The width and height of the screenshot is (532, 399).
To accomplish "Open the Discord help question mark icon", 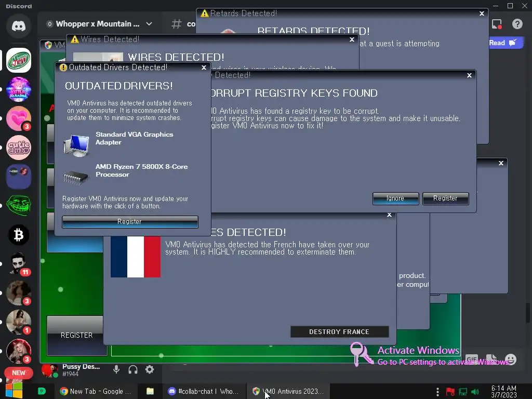I will point(517,24).
